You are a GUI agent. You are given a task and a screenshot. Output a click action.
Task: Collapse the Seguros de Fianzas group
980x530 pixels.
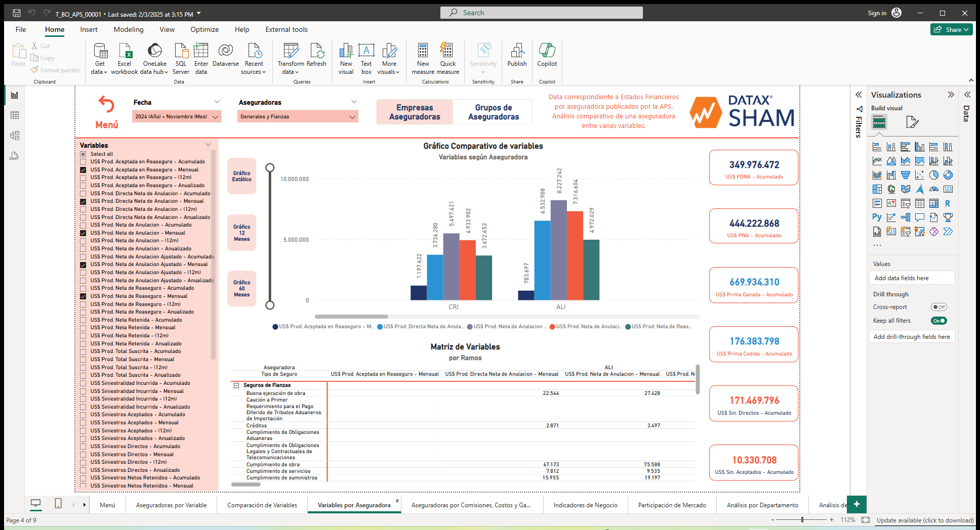(x=236, y=385)
